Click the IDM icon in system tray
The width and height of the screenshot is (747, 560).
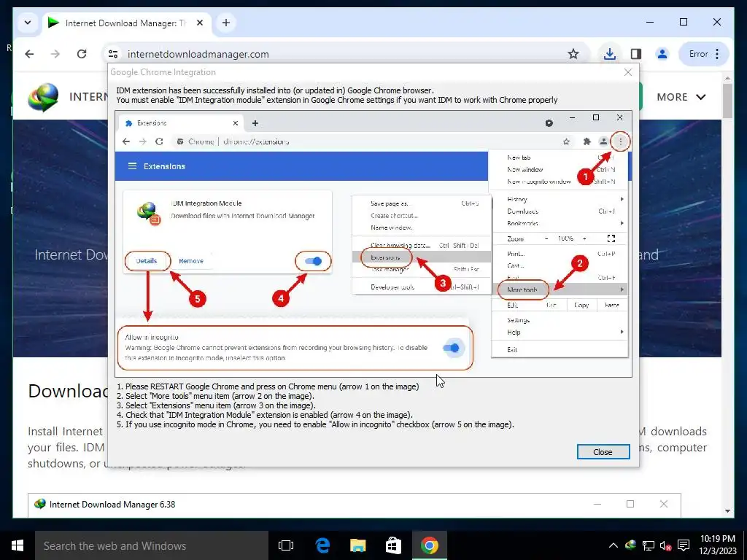pos(631,545)
